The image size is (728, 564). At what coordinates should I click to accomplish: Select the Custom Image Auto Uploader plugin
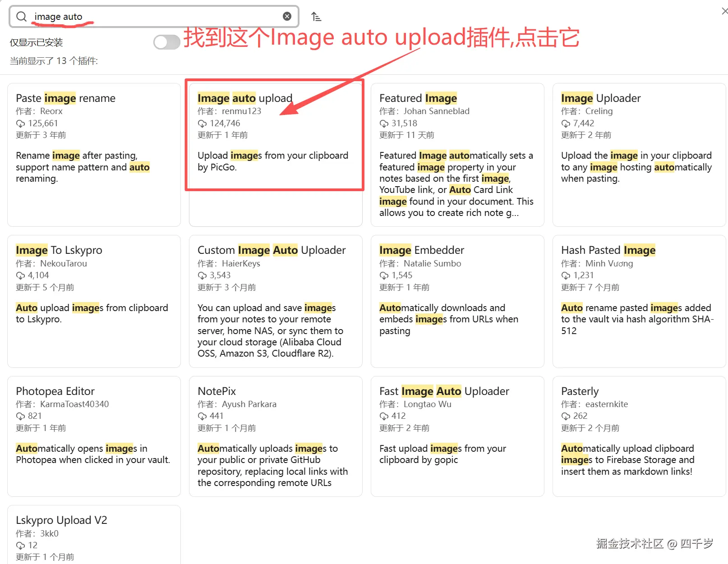point(275,302)
